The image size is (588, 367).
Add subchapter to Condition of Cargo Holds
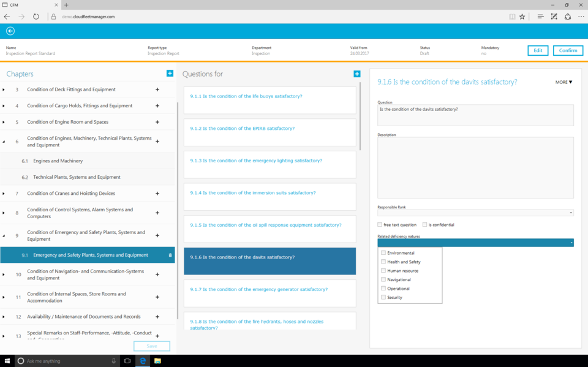157,106
